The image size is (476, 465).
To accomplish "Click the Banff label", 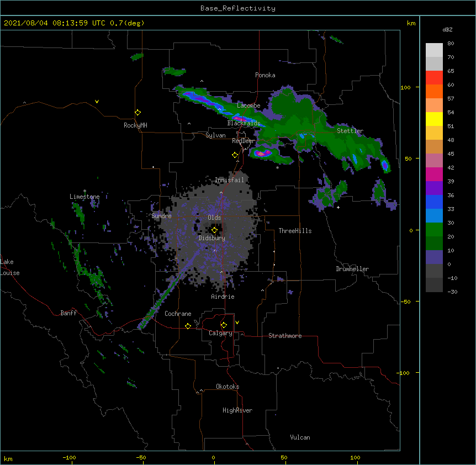I will (x=68, y=313).
